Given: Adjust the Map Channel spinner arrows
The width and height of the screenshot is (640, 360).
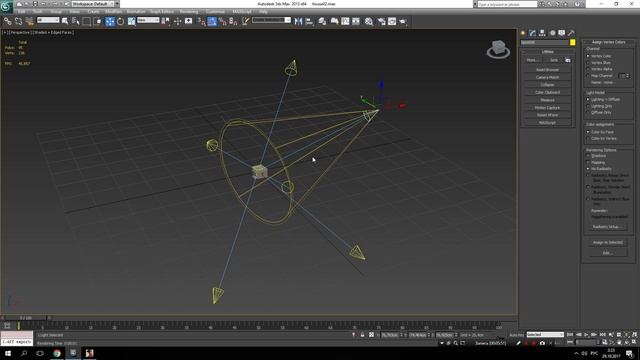Looking at the screenshot, I should (x=627, y=76).
